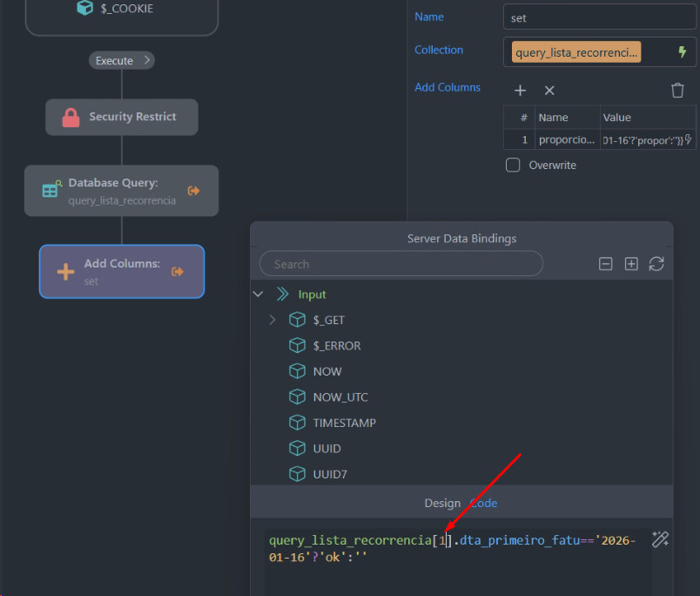Click the Database Query output icon
Image resolution: width=700 pixels, height=596 pixels.
194,191
